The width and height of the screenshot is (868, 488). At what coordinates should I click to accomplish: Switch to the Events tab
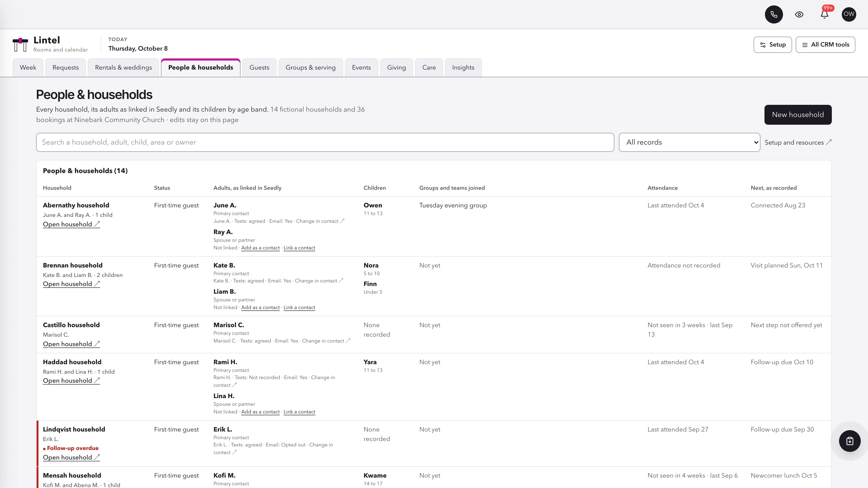[x=361, y=68]
